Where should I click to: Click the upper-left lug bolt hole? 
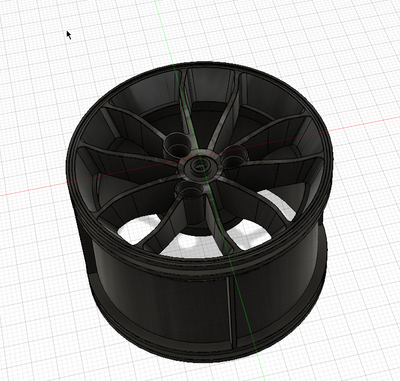point(177,144)
